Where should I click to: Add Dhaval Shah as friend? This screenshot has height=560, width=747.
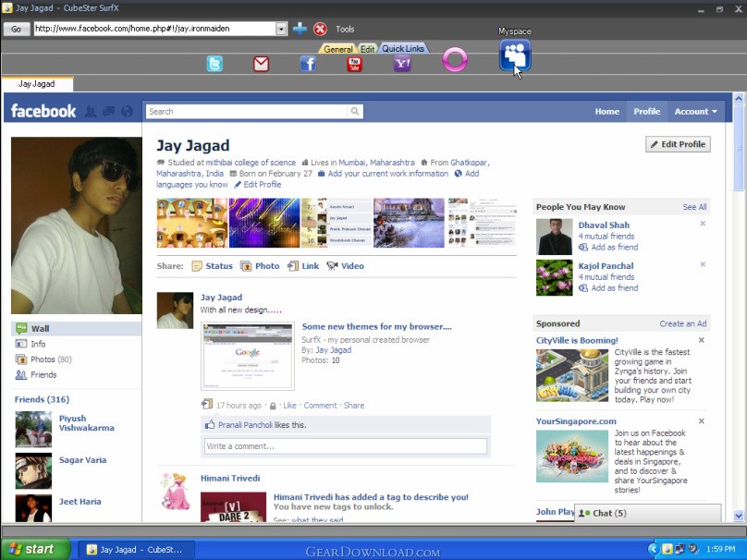point(615,247)
